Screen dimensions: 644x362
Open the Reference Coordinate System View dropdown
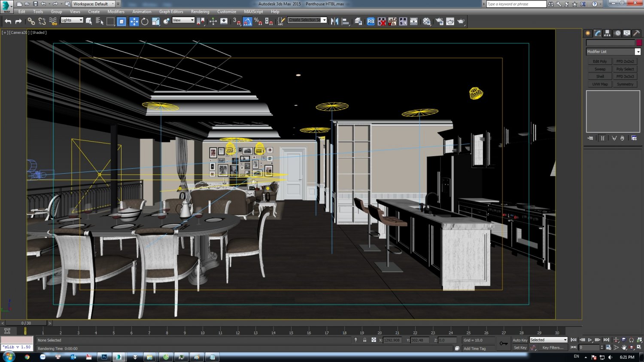click(183, 20)
